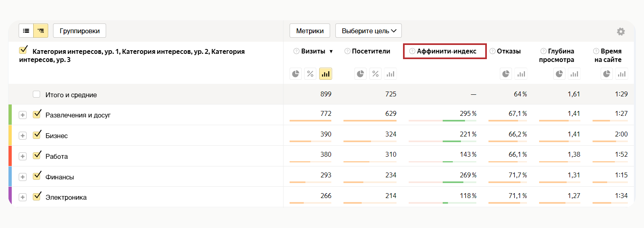644x228 pixels.
Task: Uncheck the Развлечения и досуг checkbox
Action: click(x=37, y=114)
